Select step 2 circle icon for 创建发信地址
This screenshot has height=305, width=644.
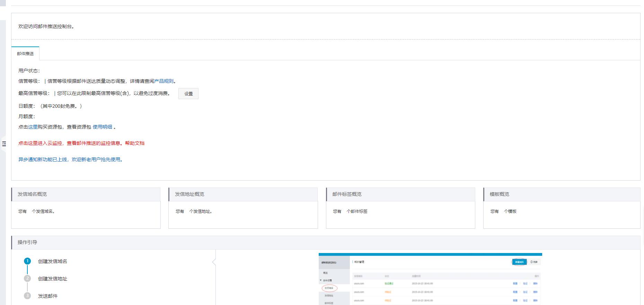[27, 278]
